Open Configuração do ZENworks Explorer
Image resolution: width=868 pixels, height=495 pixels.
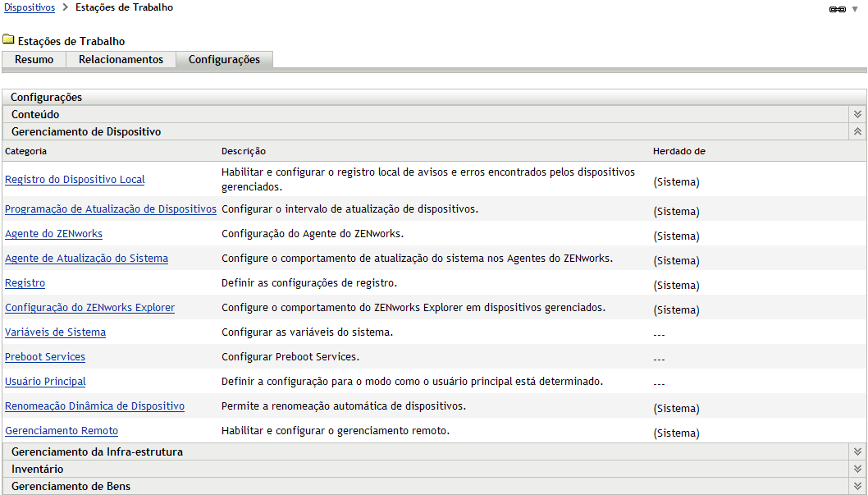89,307
